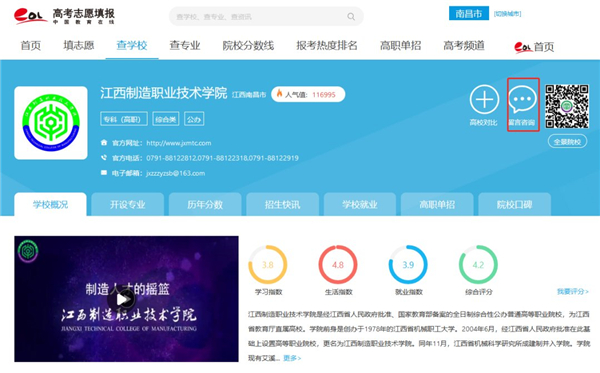The width and height of the screenshot is (600, 373).
Task: Click the 人气值 flame badge
Action: (308, 94)
